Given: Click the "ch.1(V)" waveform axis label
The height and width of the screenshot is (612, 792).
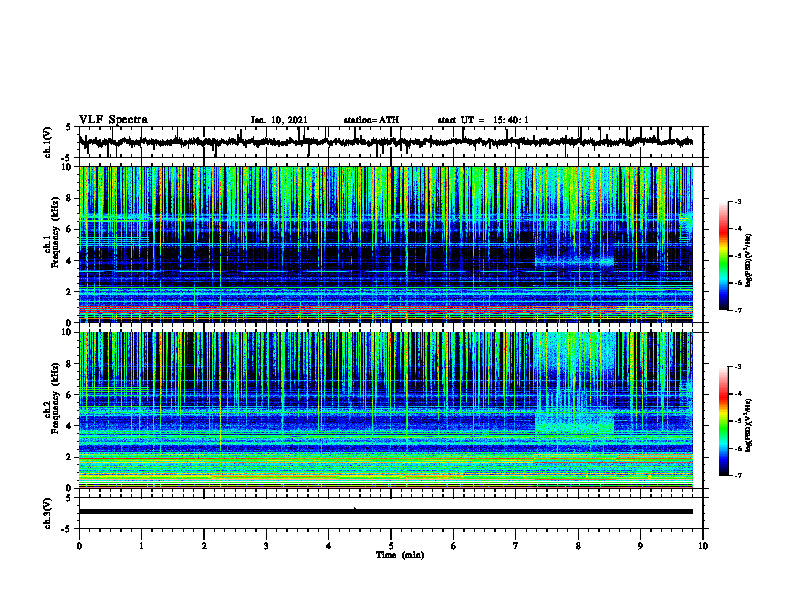Looking at the screenshot, I should coord(48,142).
